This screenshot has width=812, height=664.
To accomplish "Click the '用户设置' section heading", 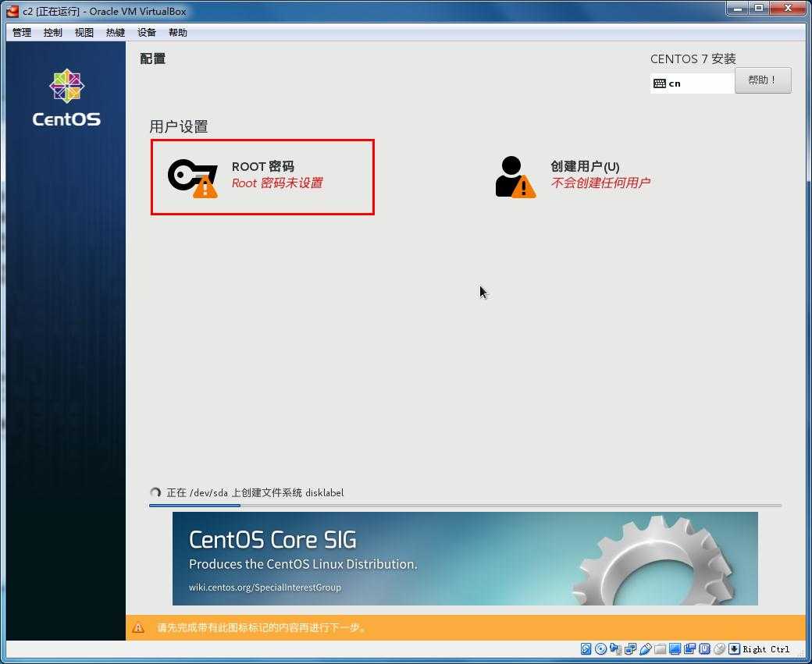I will tap(179, 127).
